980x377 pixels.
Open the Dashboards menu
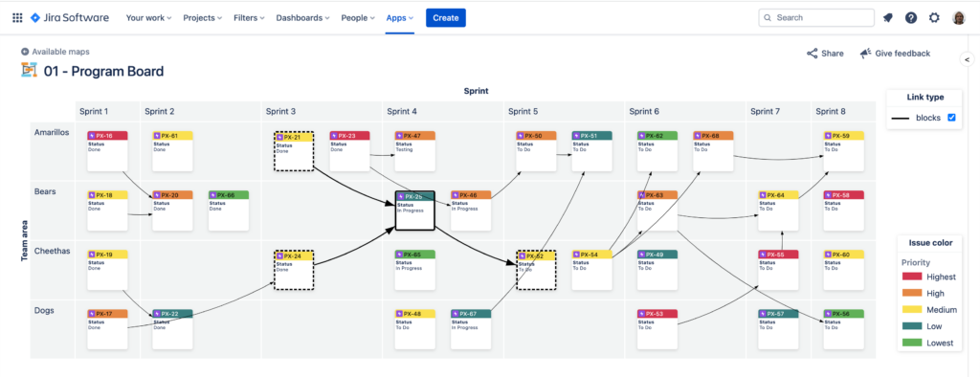(x=303, y=18)
